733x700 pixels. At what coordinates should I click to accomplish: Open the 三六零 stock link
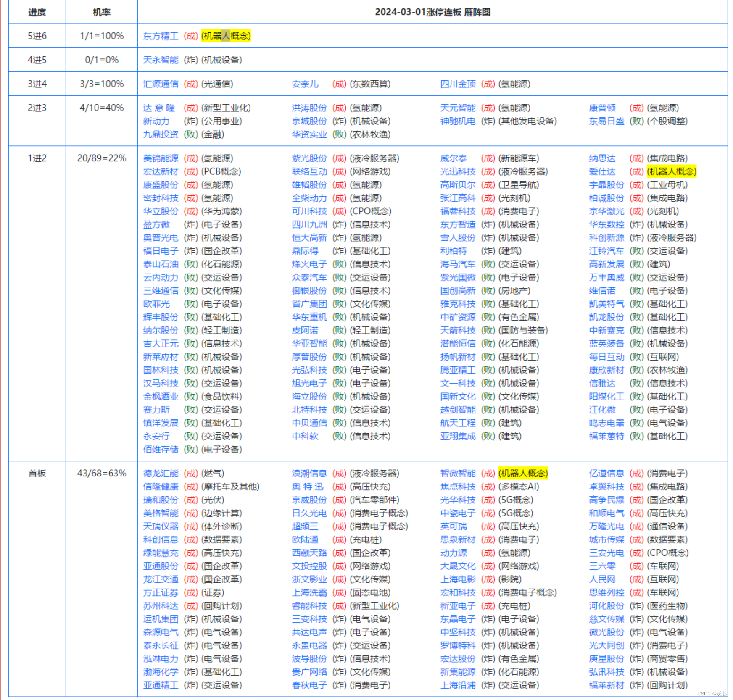point(602,566)
